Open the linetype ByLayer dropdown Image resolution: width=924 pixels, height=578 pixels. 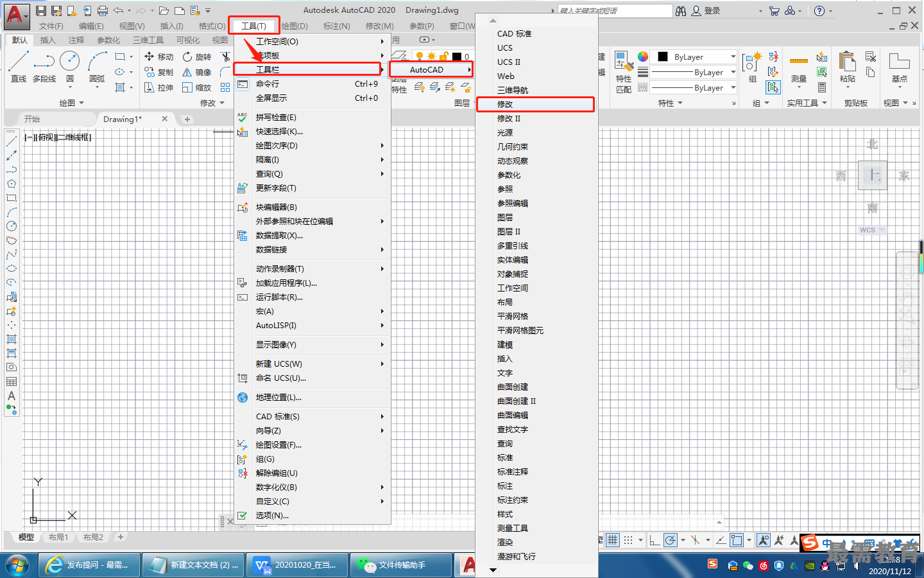point(693,88)
